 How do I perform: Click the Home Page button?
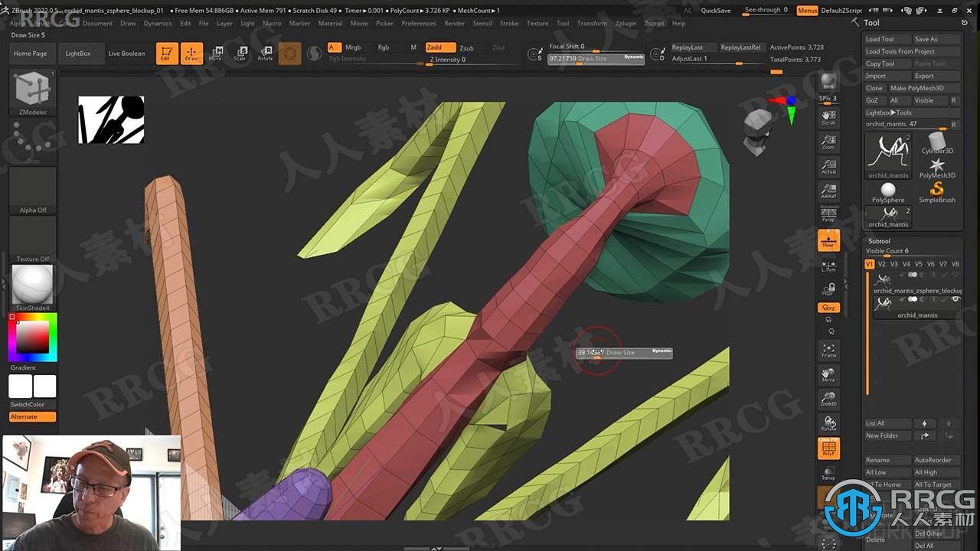[x=31, y=54]
